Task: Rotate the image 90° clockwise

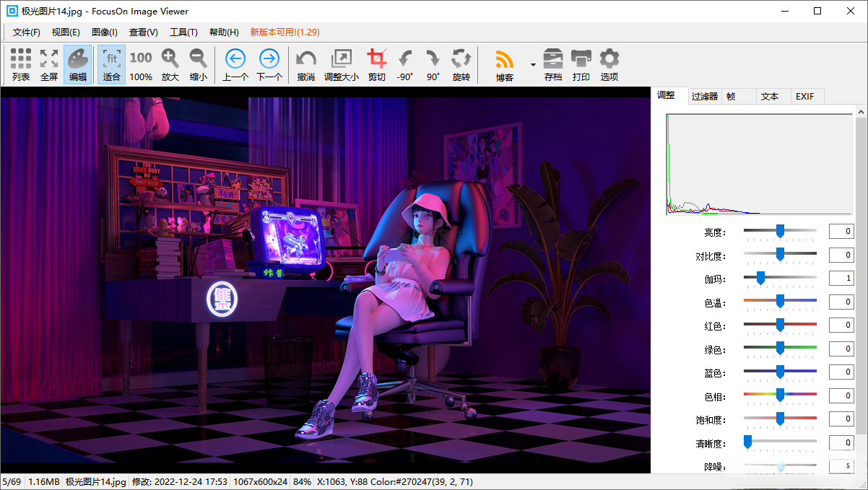Action: pos(433,64)
